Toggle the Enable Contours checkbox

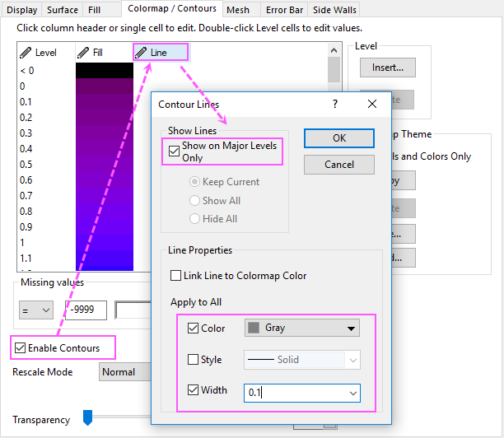20,347
